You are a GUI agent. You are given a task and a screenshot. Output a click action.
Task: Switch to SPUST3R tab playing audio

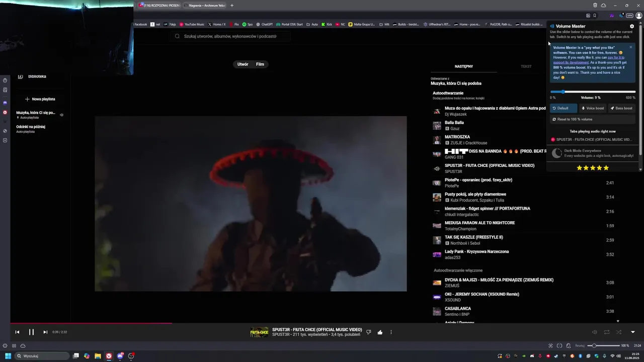pyautogui.click(x=593, y=139)
